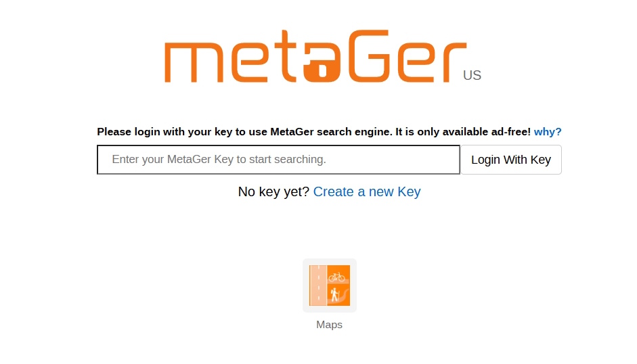Click the hiker symbol on Maps tile
This screenshot has height=364, width=637.
click(x=334, y=294)
